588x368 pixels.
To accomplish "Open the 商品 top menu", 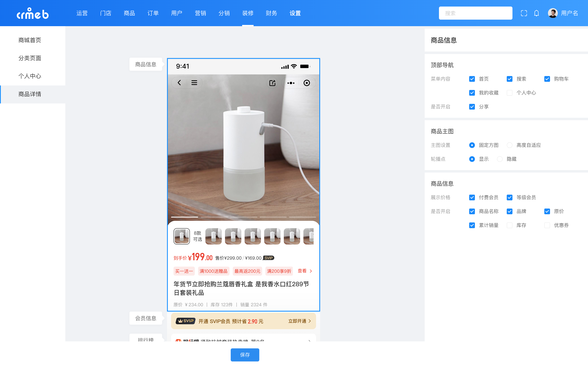I will 129,13.
